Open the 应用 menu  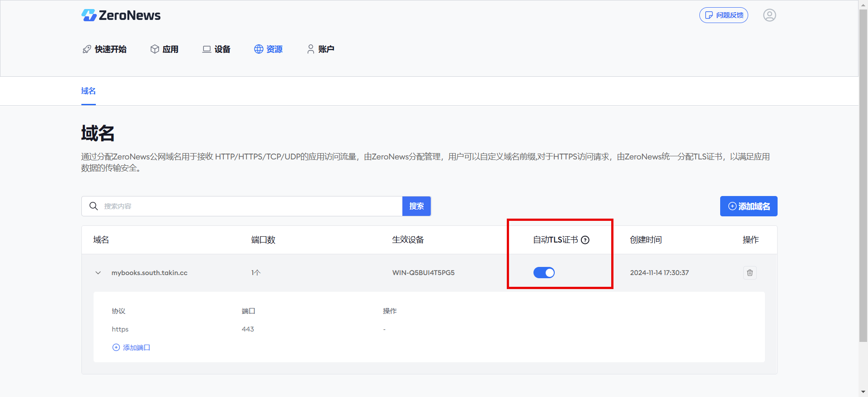[165, 49]
